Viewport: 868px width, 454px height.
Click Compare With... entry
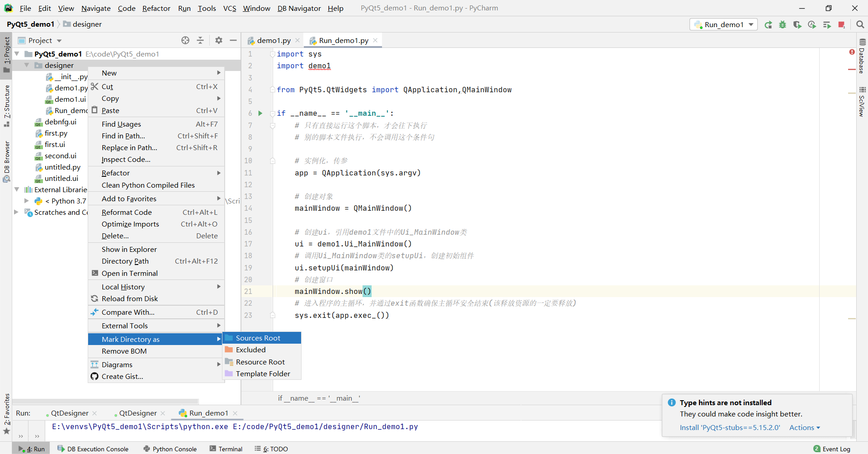[156, 312]
